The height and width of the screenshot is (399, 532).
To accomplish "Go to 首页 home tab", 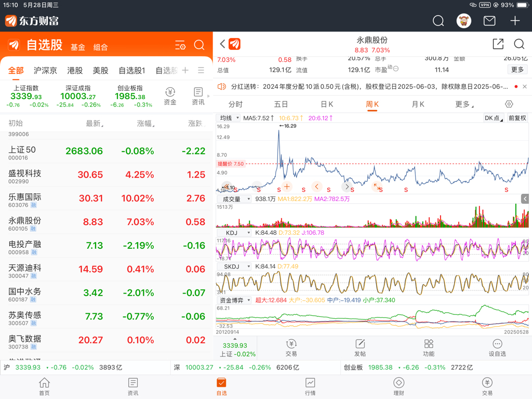I will 44,387.
